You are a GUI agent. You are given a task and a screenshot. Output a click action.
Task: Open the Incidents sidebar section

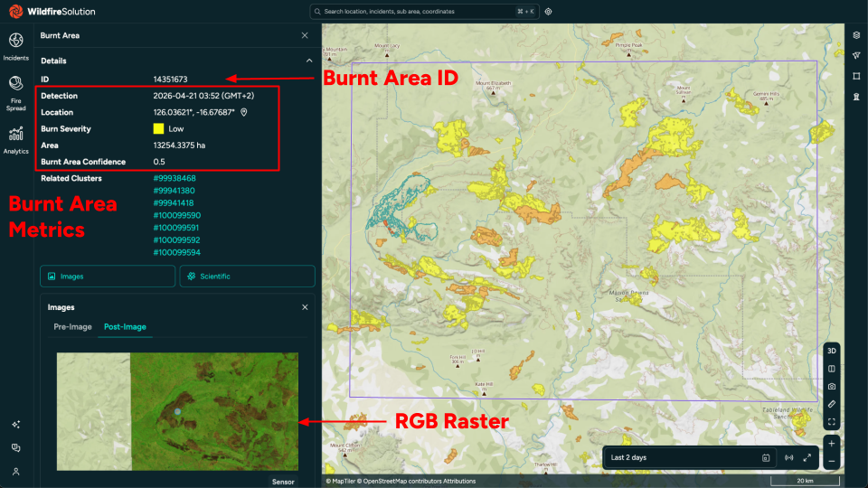15,46
